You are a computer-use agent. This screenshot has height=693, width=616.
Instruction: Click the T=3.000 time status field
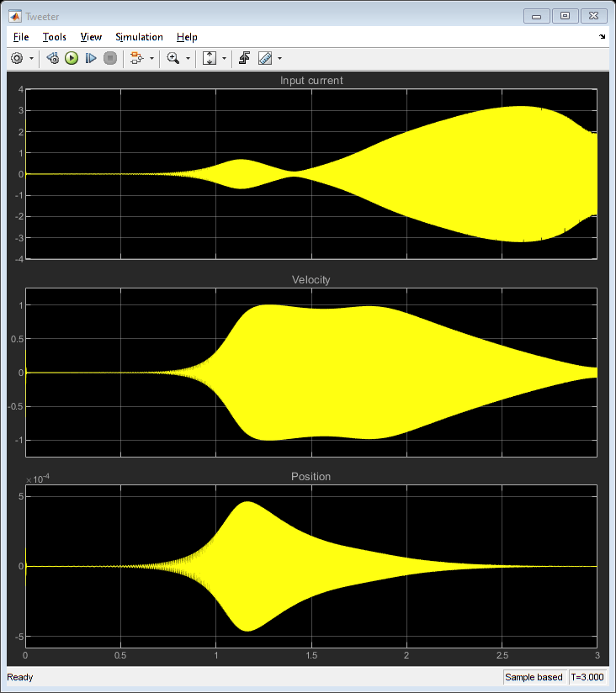(587, 677)
